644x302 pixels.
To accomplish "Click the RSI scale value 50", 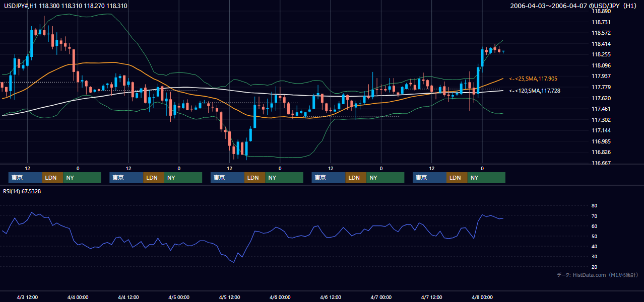I will click(594, 236).
